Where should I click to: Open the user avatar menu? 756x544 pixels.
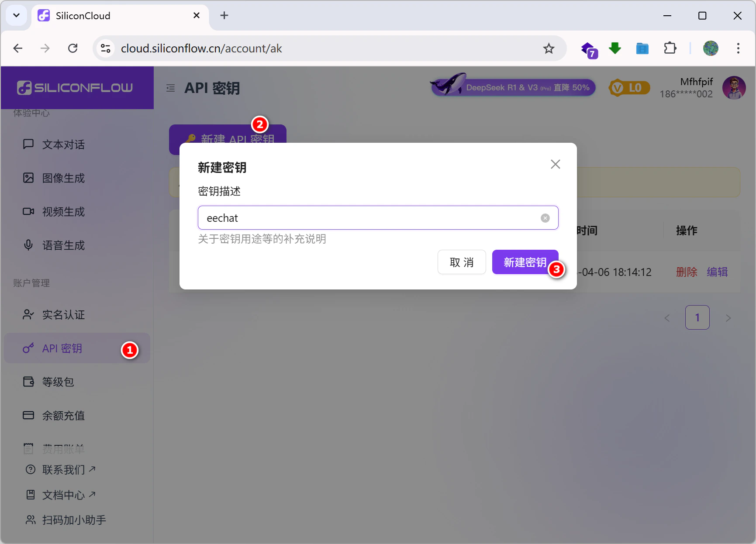tap(734, 88)
